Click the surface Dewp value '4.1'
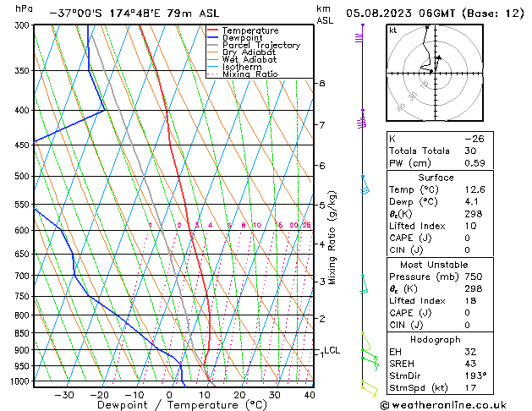Viewport: 532px width, 411px height. [x=472, y=202]
